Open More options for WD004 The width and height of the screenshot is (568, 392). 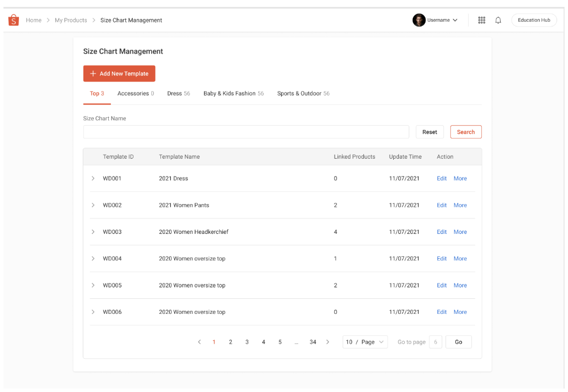click(460, 258)
